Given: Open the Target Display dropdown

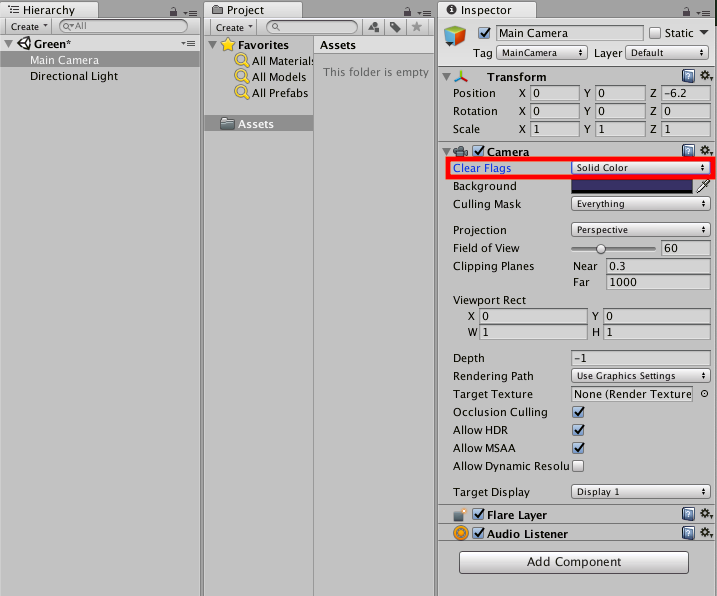Looking at the screenshot, I should 640,492.
